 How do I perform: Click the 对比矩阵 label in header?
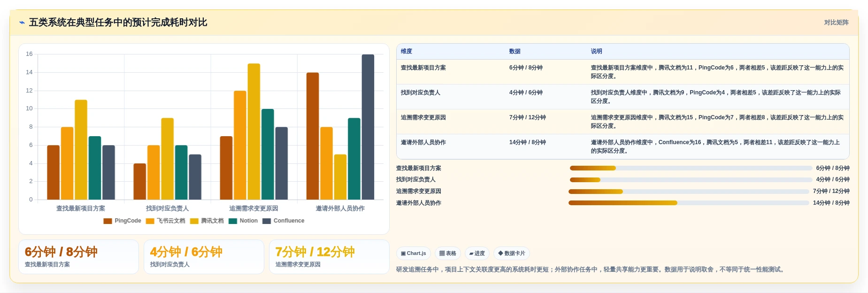pos(837,23)
